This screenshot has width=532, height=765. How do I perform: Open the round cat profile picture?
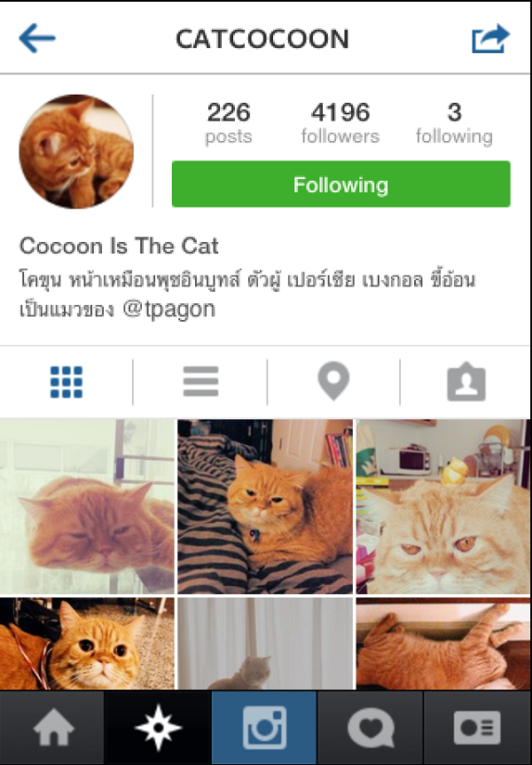[x=76, y=152]
